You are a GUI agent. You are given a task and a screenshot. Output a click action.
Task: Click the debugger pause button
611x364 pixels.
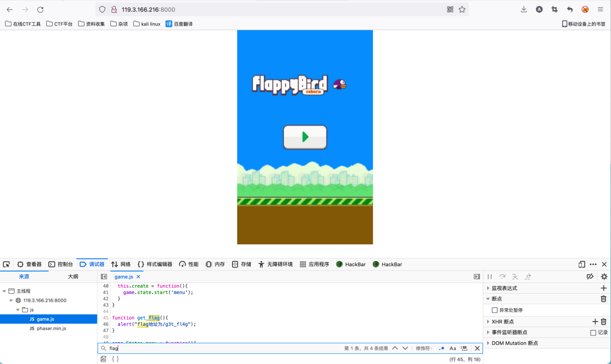pyautogui.click(x=490, y=277)
